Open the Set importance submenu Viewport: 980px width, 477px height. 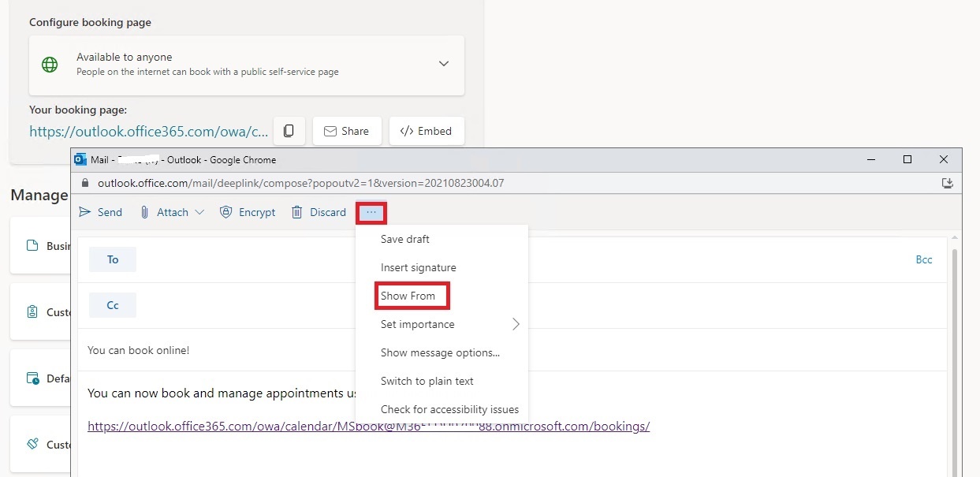pyautogui.click(x=417, y=324)
